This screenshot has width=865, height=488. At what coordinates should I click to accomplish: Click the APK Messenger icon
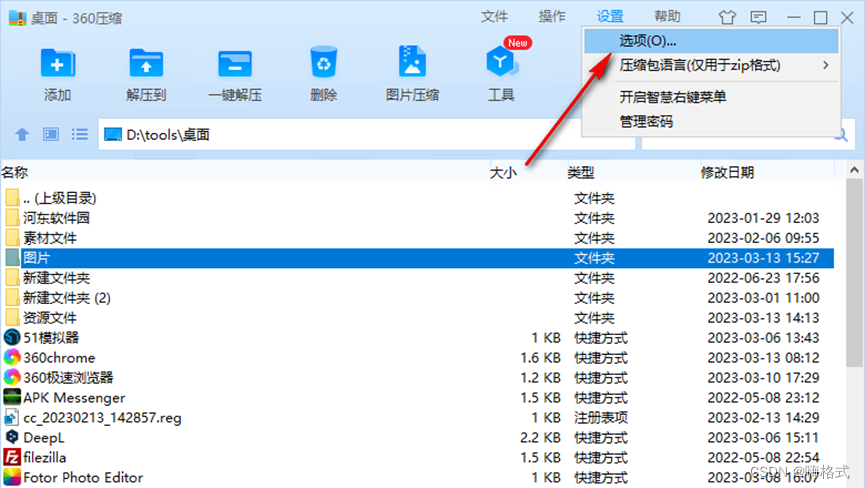pyautogui.click(x=12, y=397)
